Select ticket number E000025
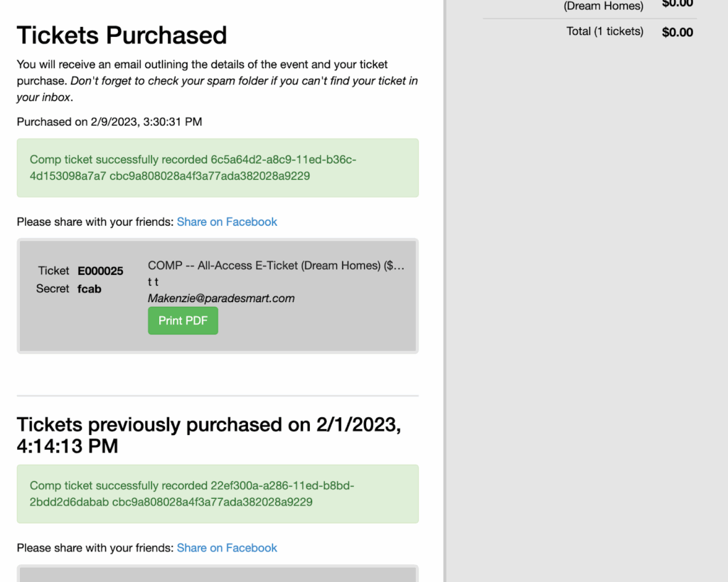Image resolution: width=728 pixels, height=582 pixels. coord(100,271)
